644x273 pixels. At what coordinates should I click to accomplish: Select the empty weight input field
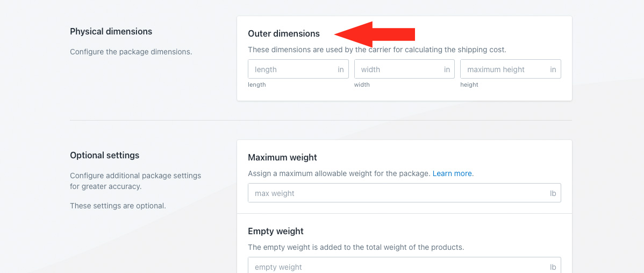pyautogui.click(x=395, y=267)
